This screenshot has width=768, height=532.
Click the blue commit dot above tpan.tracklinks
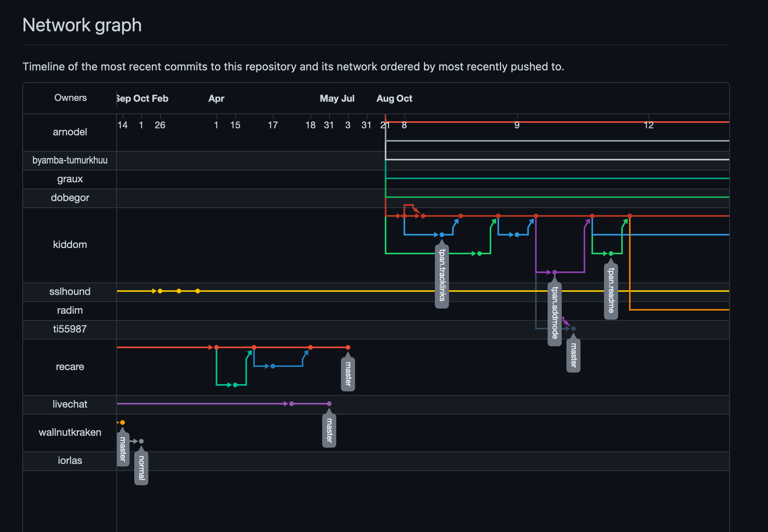pos(442,235)
